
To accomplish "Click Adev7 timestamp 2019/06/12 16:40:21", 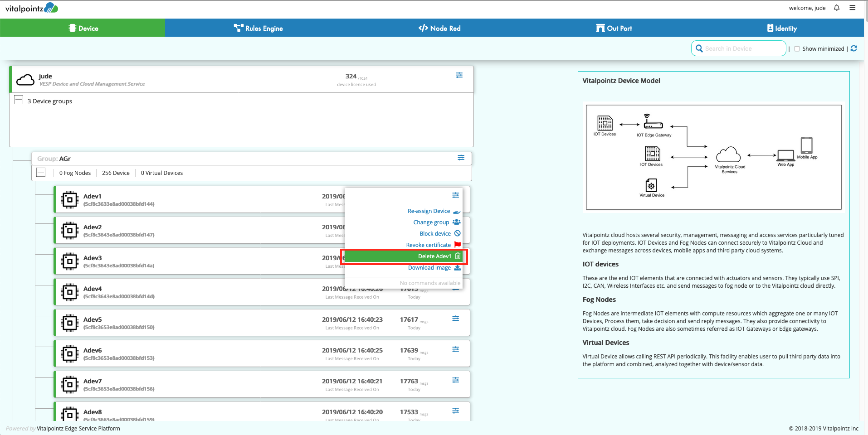I will tap(352, 381).
